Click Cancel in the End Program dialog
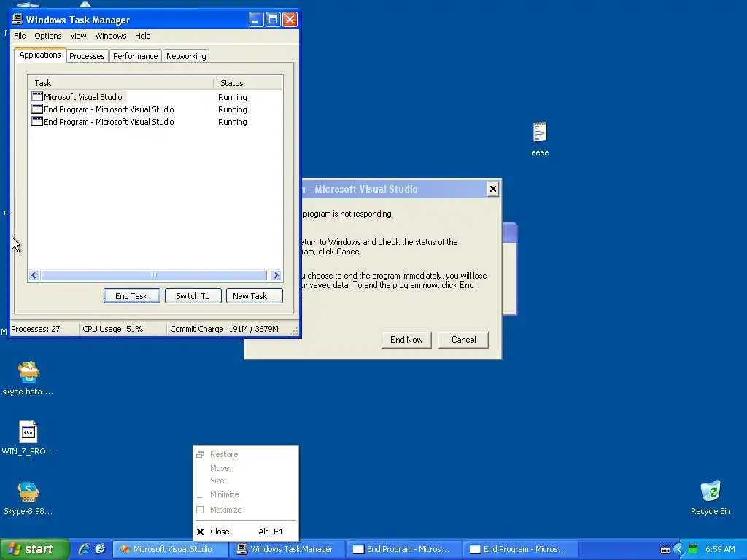Image resolution: width=747 pixels, height=560 pixels. click(x=463, y=340)
